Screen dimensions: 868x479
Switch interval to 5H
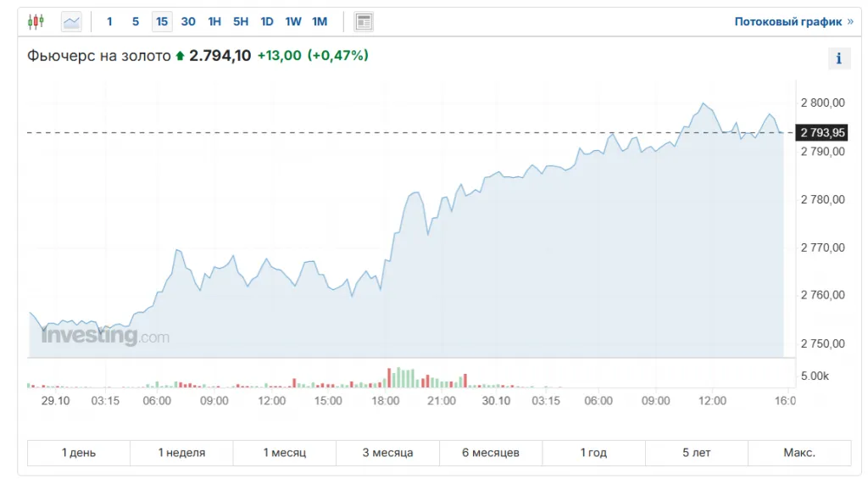[241, 21]
